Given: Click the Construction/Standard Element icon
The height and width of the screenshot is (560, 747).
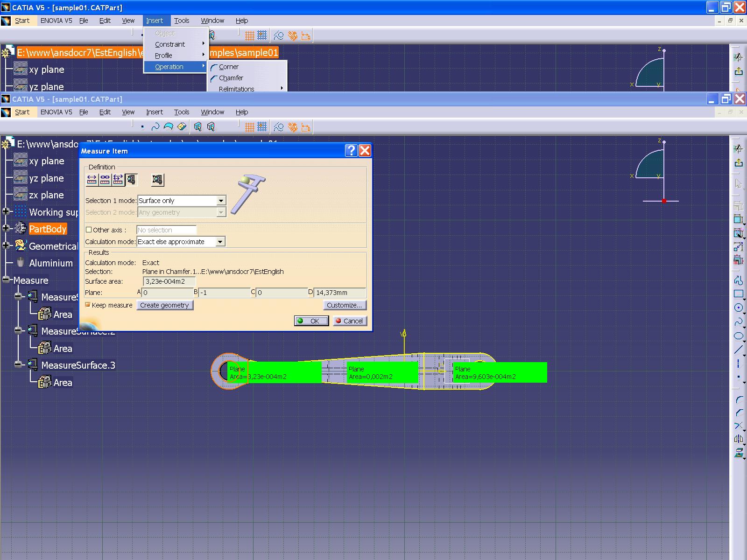Looking at the screenshot, I should [x=279, y=127].
